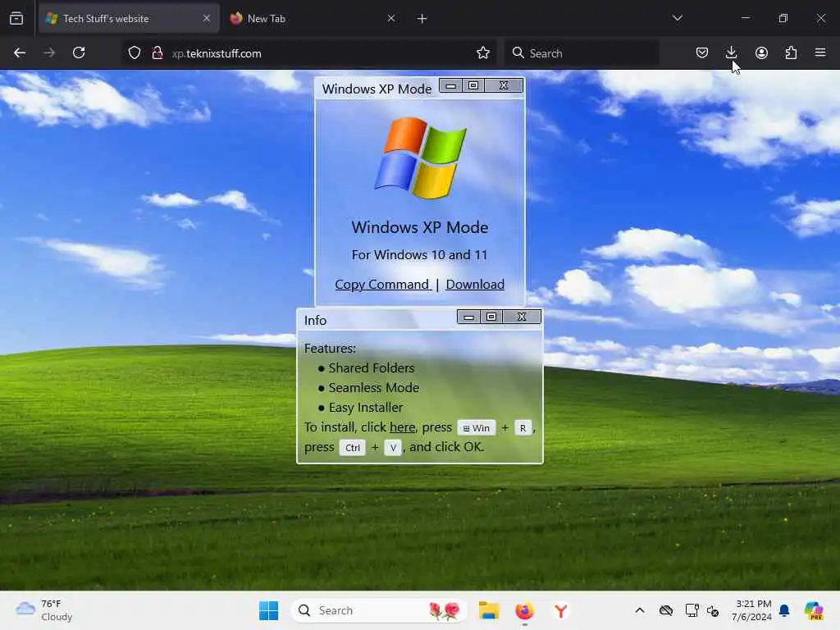Switch to the Tech Stuff's website tab
The height and width of the screenshot is (630, 840).
click(129, 19)
